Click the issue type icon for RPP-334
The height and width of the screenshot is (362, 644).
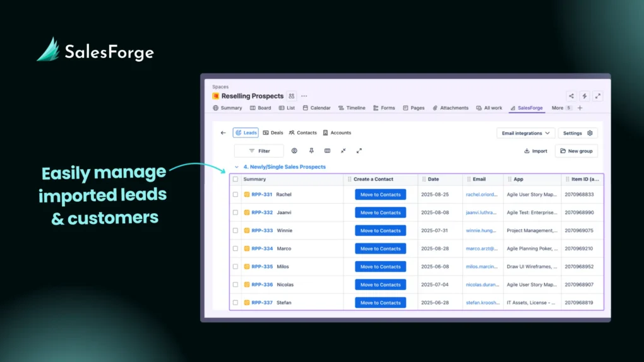coord(247,248)
